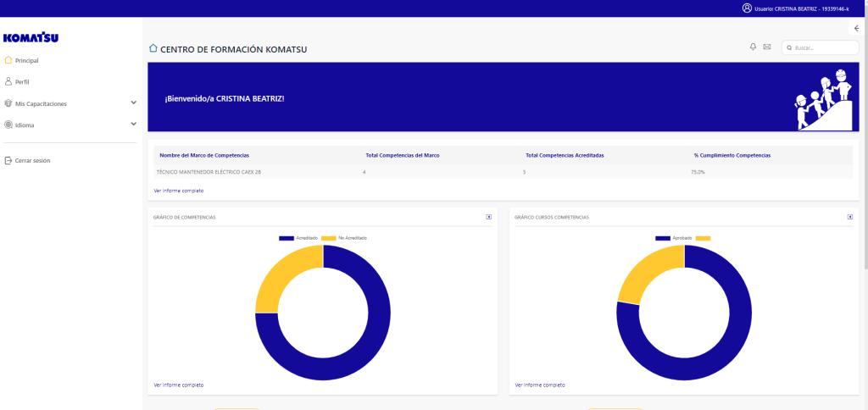This screenshot has height=410, width=868.
Task: Expand the Mis Capacitaciones chevron
Action: tap(133, 102)
